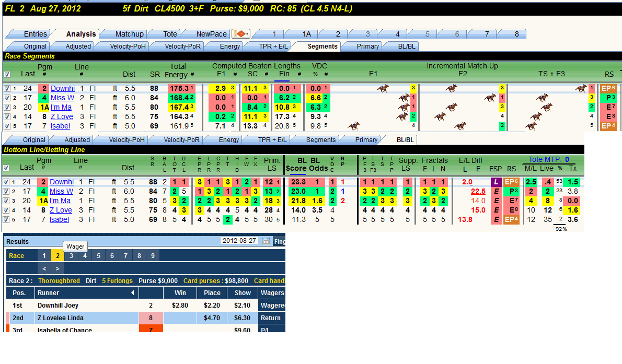Click the purple L ESP cell for Downhi
622x364 pixels.
(x=496, y=182)
